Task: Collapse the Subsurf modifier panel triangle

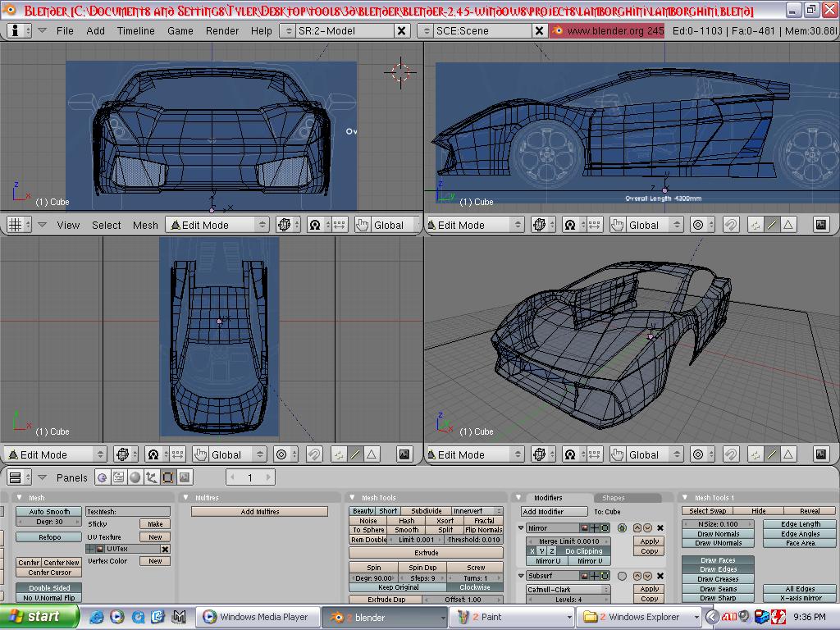Action: coord(521,576)
